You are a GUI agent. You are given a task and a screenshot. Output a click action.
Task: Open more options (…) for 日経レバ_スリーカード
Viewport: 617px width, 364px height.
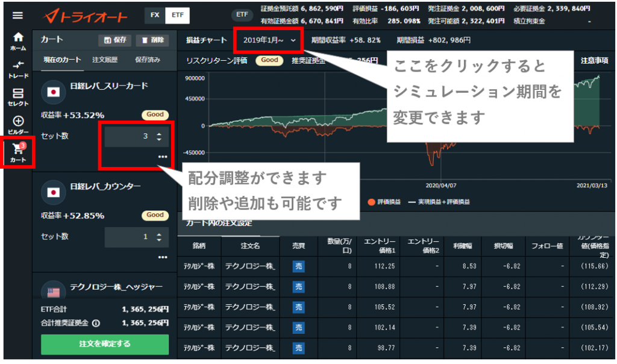click(163, 157)
